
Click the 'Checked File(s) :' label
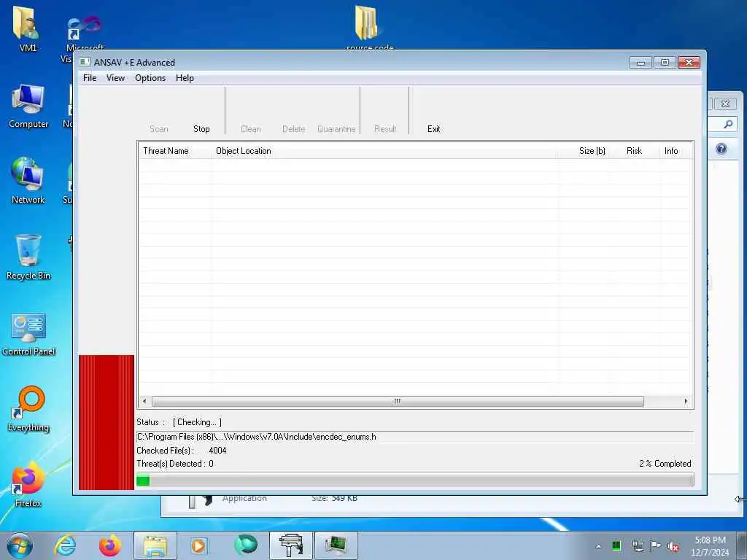pyautogui.click(x=166, y=451)
